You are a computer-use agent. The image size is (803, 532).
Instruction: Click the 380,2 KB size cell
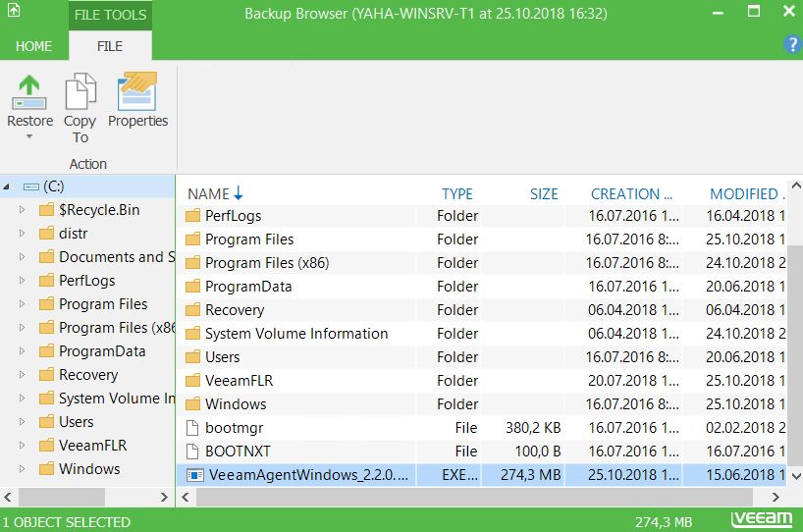(533, 428)
